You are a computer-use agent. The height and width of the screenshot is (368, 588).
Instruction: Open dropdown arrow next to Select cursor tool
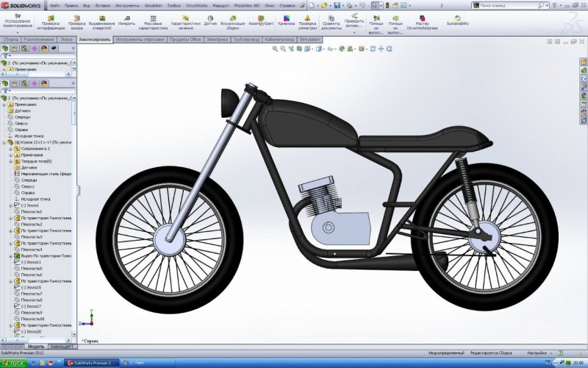pyautogui.click(x=381, y=6)
